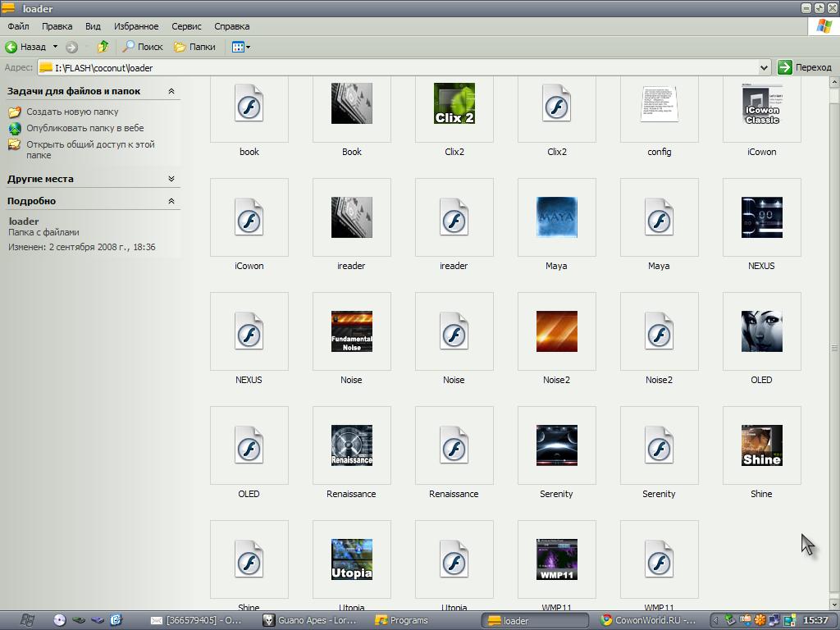
Task: Select the Utopia image thumbnail
Action: [351, 559]
